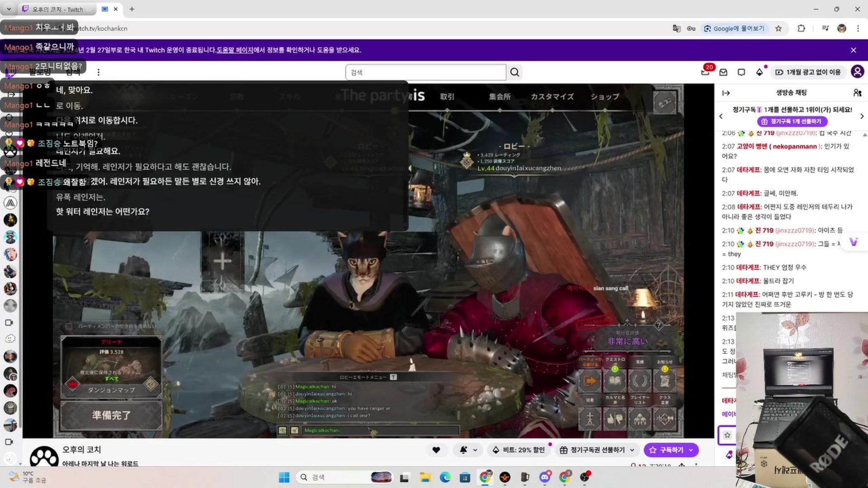
Task: Show next gift leaderboard banner chevron
Action: [862, 116]
